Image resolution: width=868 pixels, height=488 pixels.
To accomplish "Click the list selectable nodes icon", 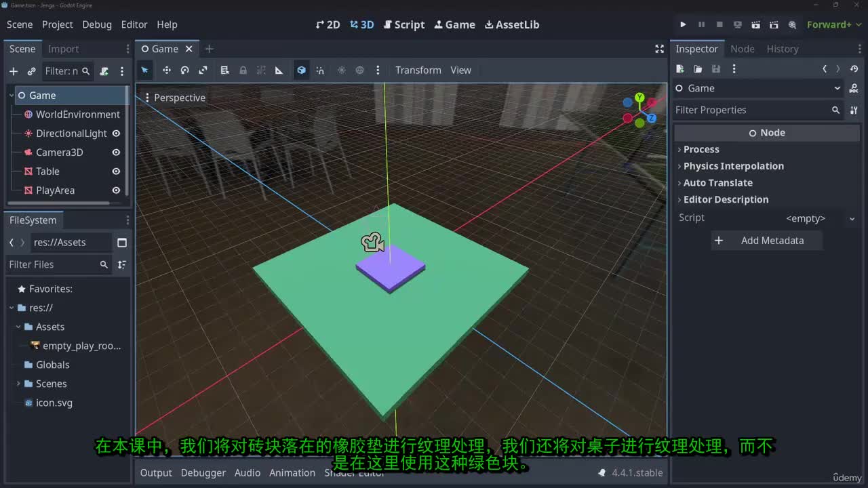I will tap(224, 70).
